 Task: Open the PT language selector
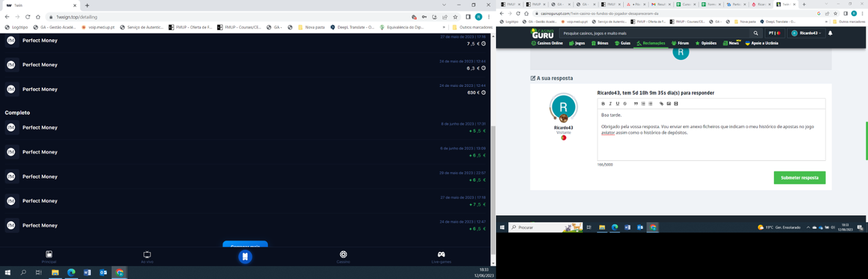click(774, 33)
